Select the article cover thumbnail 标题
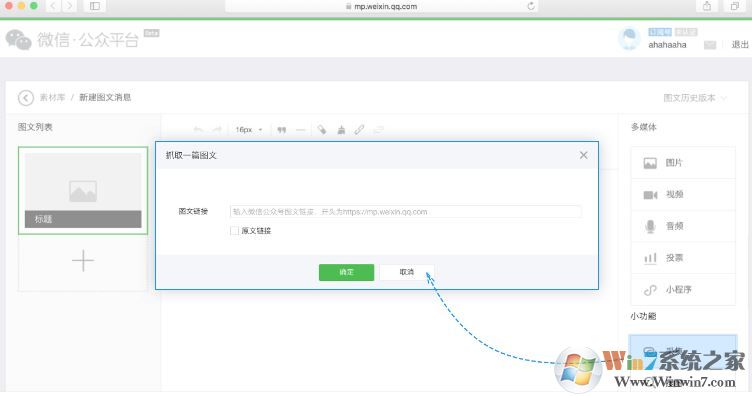The height and width of the screenshot is (396, 752). pos(83,190)
